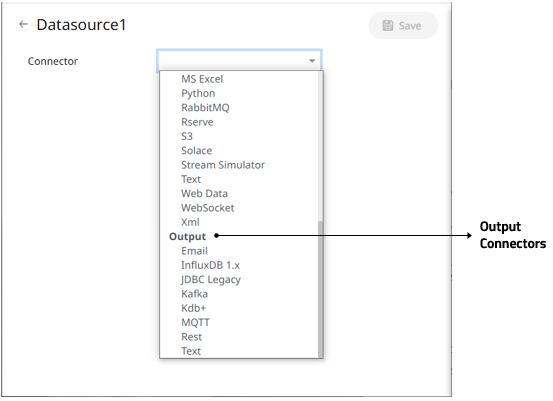Screen dimensions: 553x401
Task: Choose Python connector option
Action: 198,93
